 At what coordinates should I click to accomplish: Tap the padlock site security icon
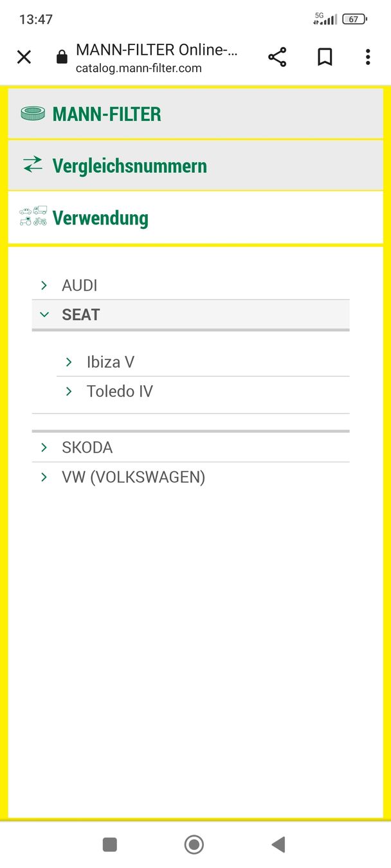(62, 58)
